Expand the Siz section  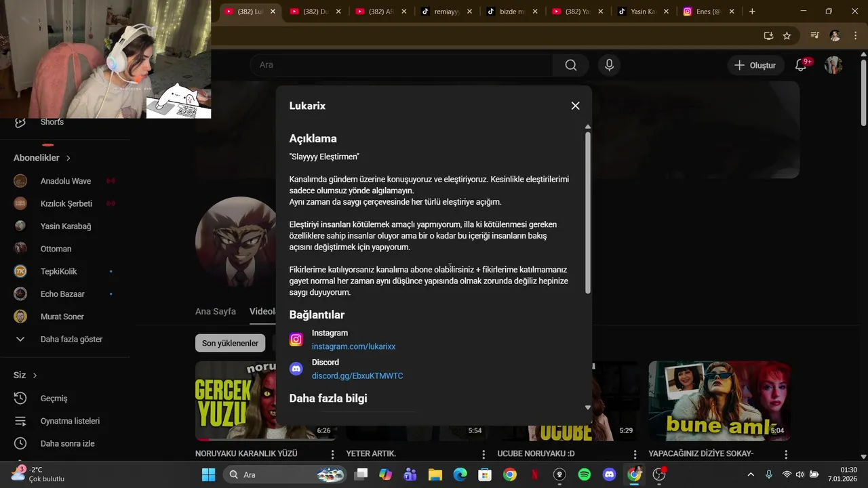pyautogui.click(x=25, y=375)
